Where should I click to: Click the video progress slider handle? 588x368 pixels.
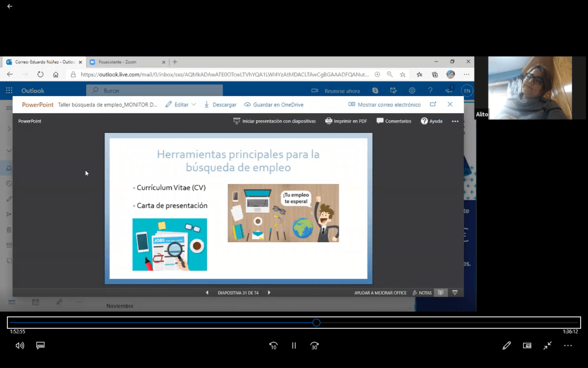pos(316,323)
